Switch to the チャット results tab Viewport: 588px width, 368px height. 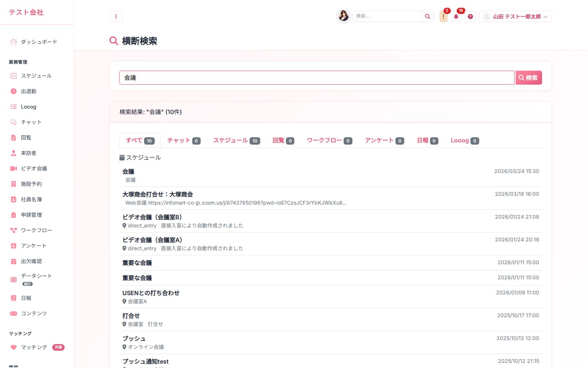coord(184,140)
